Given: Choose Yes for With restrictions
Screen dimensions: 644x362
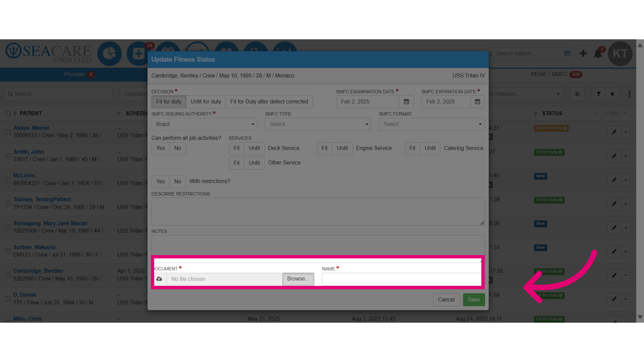Looking at the screenshot, I should [x=160, y=181].
